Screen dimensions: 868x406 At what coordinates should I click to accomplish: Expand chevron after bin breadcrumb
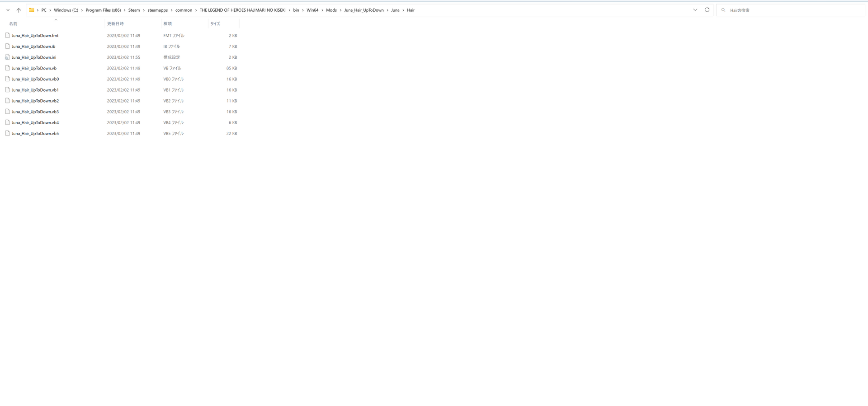(303, 10)
